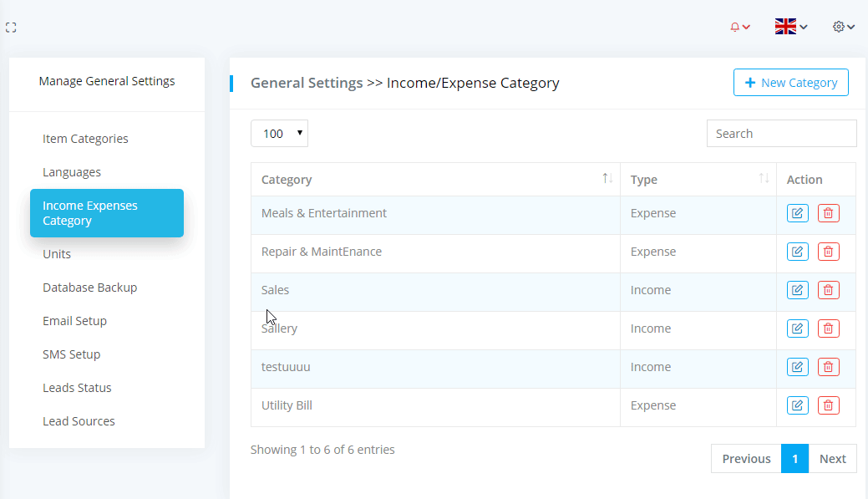Viewport: 868px width, 499px height.
Task: Delete the testuuuu category
Action: pos(828,367)
